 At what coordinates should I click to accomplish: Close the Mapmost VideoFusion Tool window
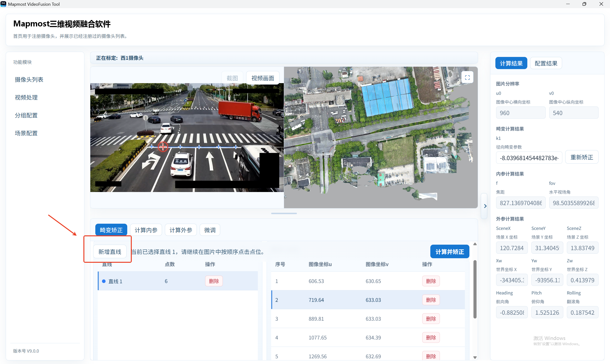pos(601,4)
